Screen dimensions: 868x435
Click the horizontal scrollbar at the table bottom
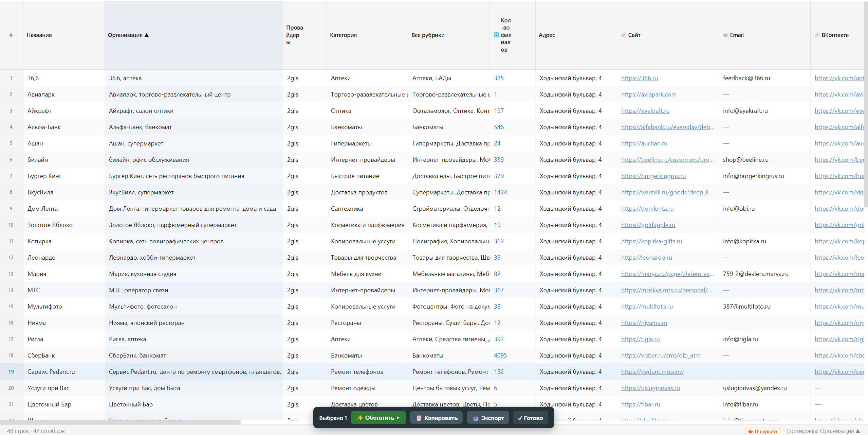(x=121, y=422)
